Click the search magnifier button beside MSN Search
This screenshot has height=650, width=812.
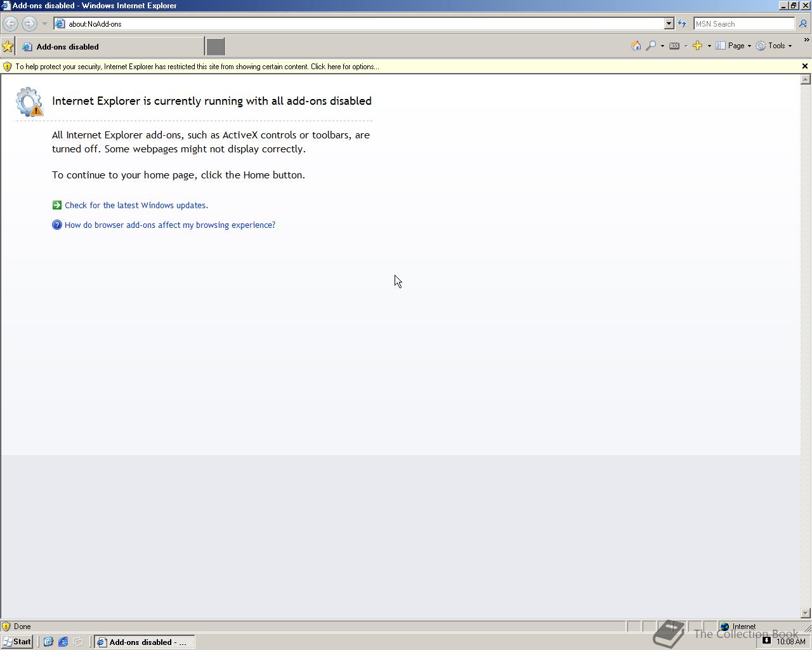tap(802, 23)
